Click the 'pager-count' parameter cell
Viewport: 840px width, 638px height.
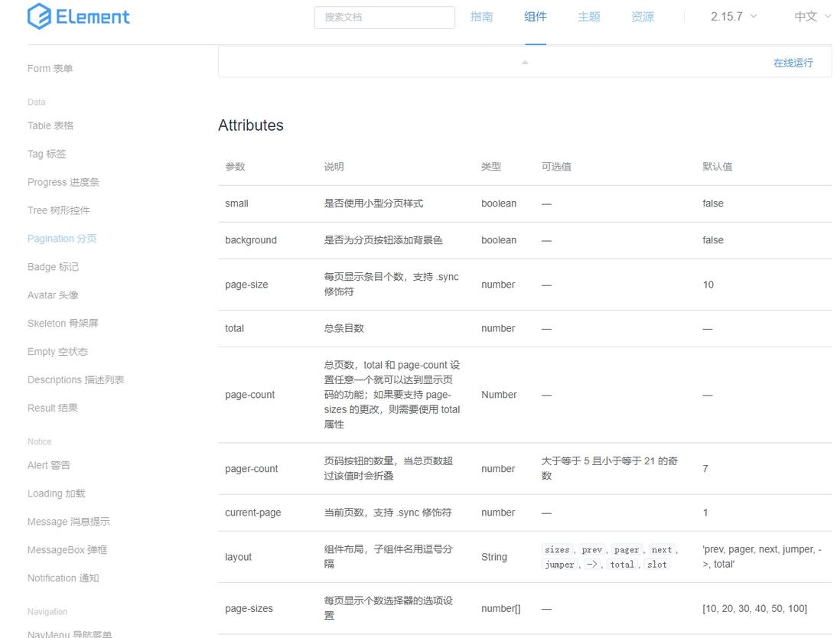251,469
